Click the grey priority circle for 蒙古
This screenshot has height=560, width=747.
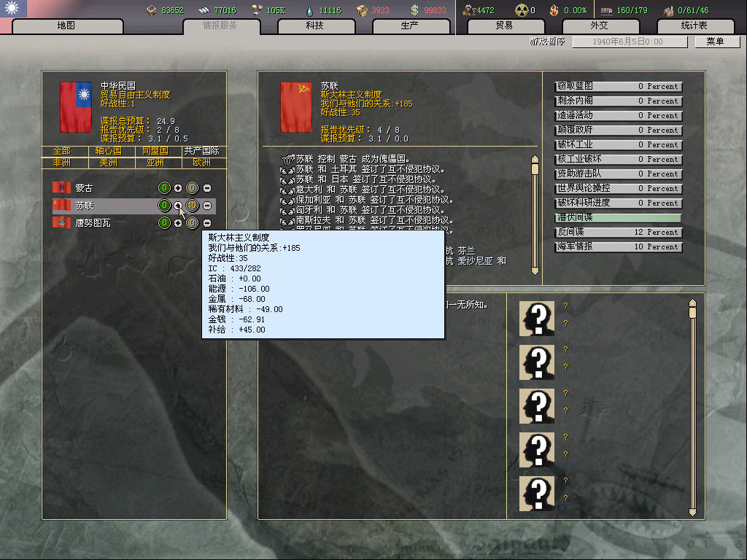tap(192, 188)
